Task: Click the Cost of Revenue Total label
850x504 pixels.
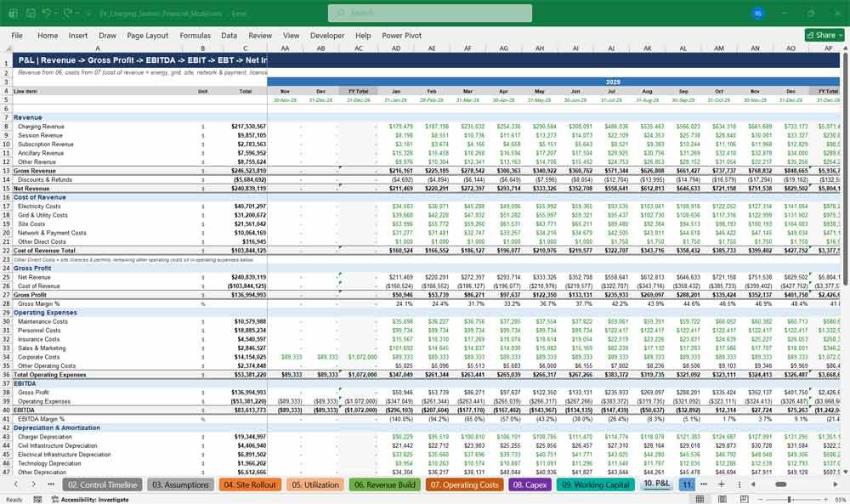Action: (x=44, y=251)
